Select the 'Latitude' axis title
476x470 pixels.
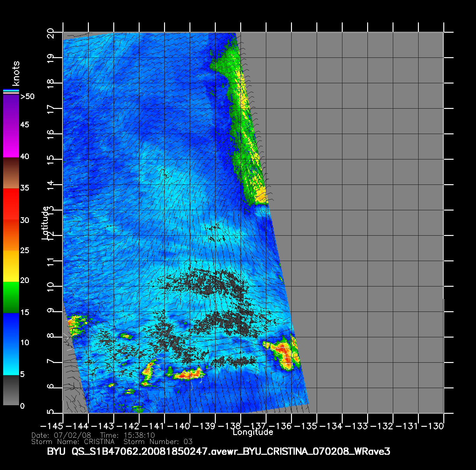point(46,223)
